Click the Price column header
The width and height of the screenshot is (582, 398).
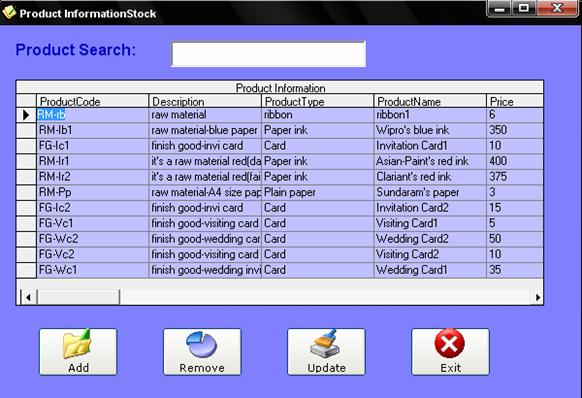(x=515, y=101)
